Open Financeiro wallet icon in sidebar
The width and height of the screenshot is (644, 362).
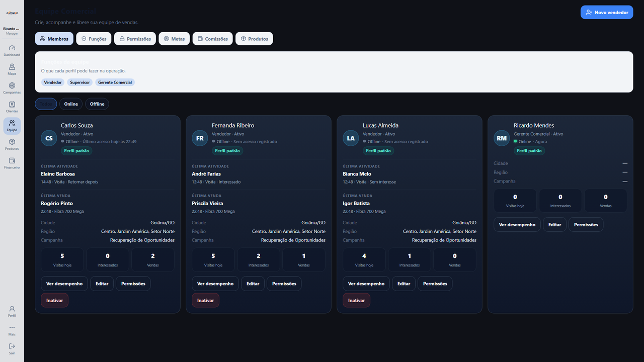12,163
